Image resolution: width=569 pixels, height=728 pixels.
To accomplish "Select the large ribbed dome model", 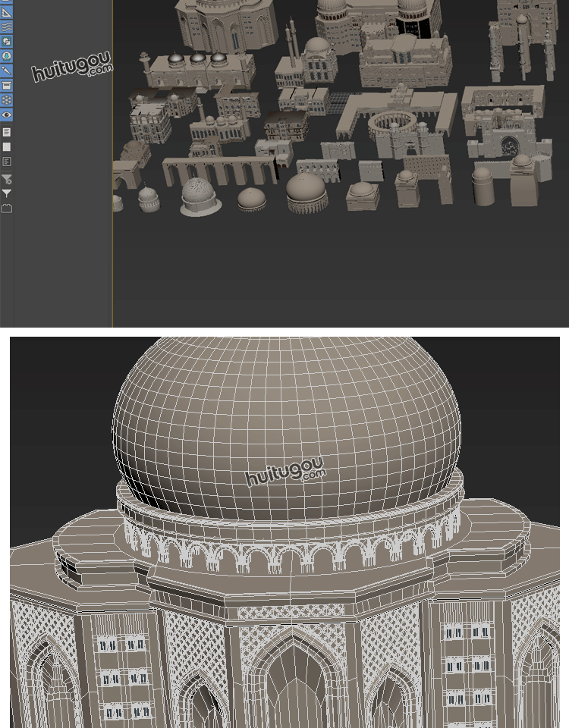I will 306,193.
